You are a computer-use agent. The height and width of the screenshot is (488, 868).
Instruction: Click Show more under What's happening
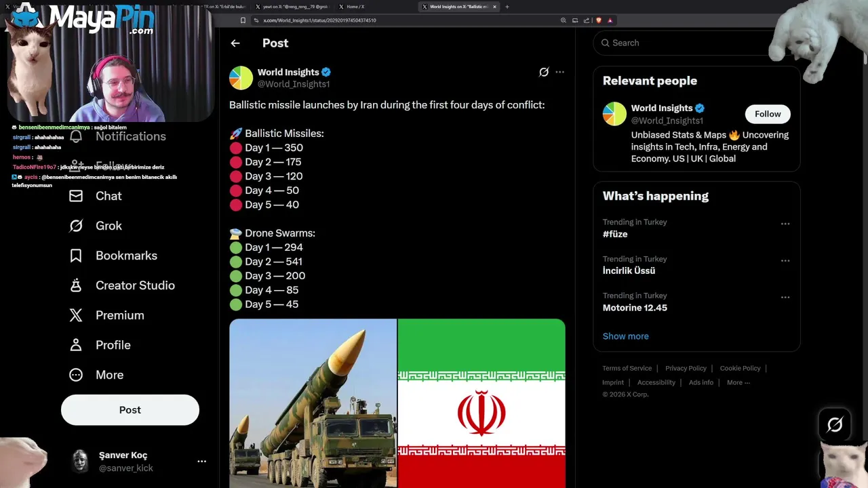point(625,336)
